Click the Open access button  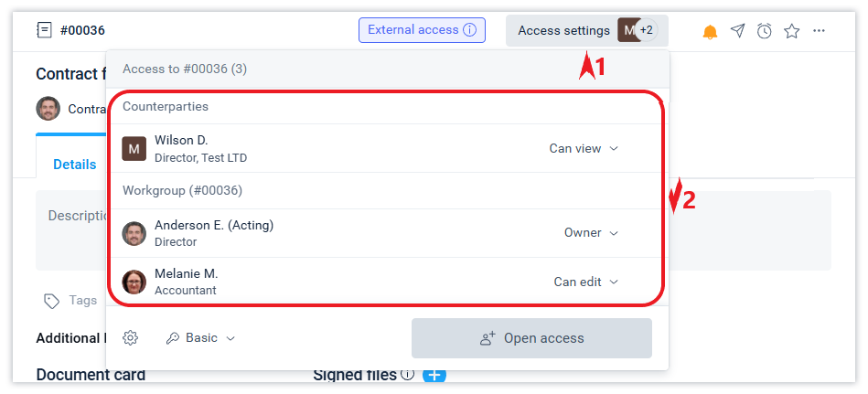pyautogui.click(x=531, y=338)
